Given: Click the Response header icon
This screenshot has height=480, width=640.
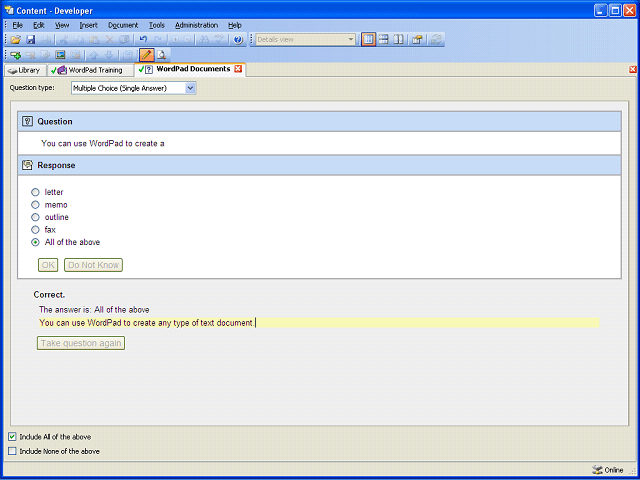Looking at the screenshot, I should 27,165.
